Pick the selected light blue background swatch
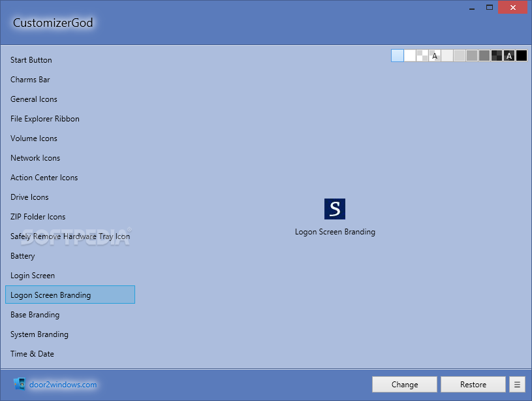The height and width of the screenshot is (401, 532). pyautogui.click(x=398, y=56)
